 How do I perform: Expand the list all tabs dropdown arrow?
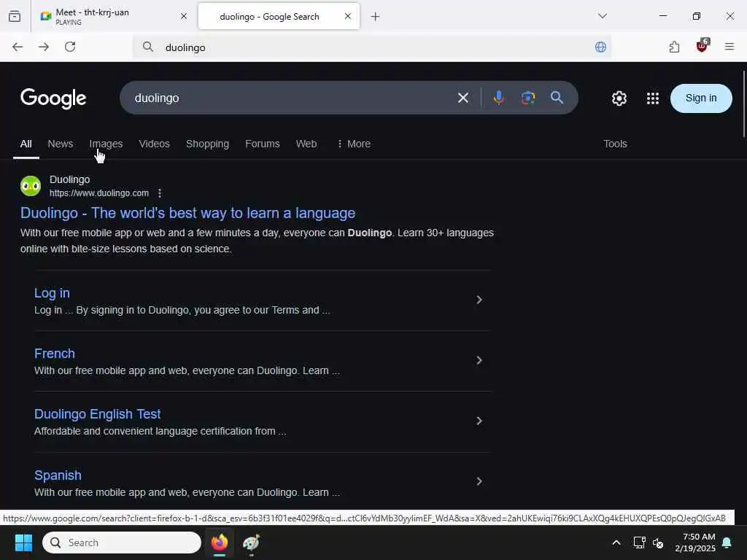coord(602,16)
